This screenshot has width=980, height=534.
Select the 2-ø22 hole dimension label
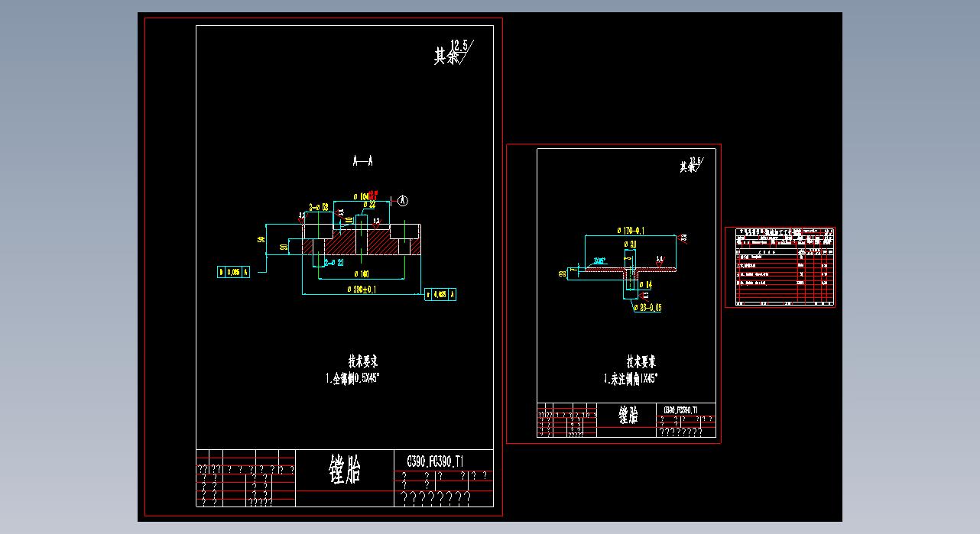(x=334, y=262)
